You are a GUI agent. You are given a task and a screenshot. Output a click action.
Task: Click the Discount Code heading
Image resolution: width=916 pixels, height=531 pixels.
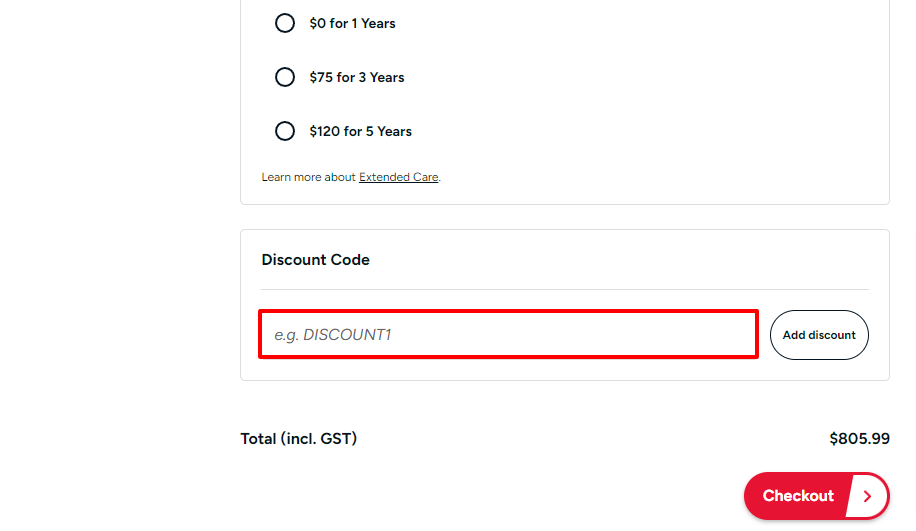[x=315, y=259]
